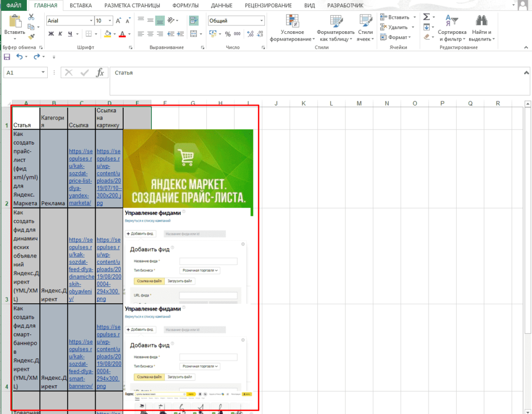Toggle italic (К) formatting
This screenshot has width=532, height=414.
60,34
